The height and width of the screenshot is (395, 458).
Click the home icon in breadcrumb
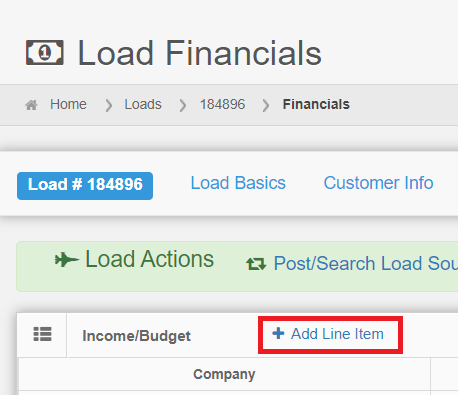[x=31, y=105]
